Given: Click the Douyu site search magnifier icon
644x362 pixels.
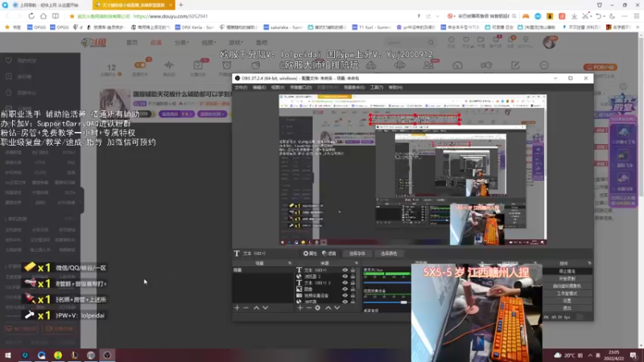Looking at the screenshot, I should (x=431, y=43).
